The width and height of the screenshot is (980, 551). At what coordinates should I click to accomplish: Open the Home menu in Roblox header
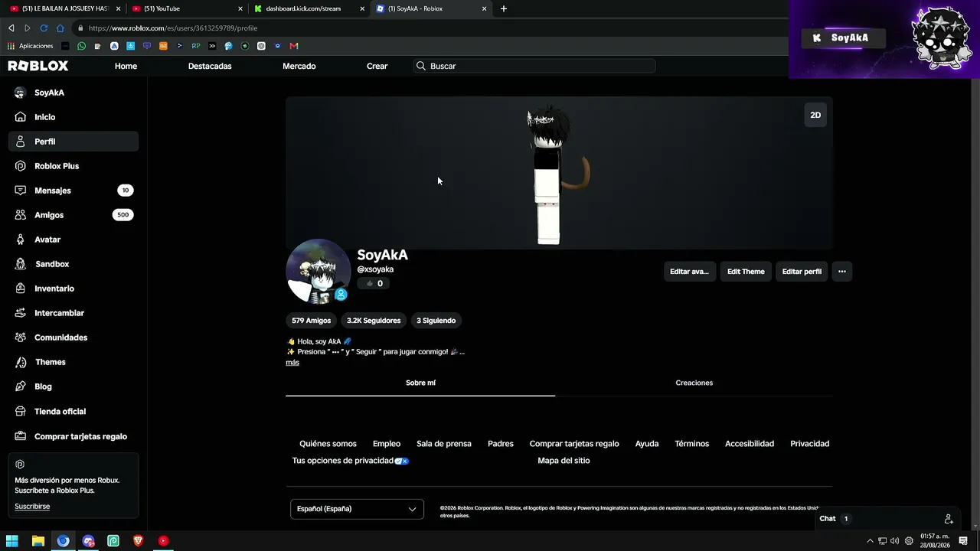(126, 66)
